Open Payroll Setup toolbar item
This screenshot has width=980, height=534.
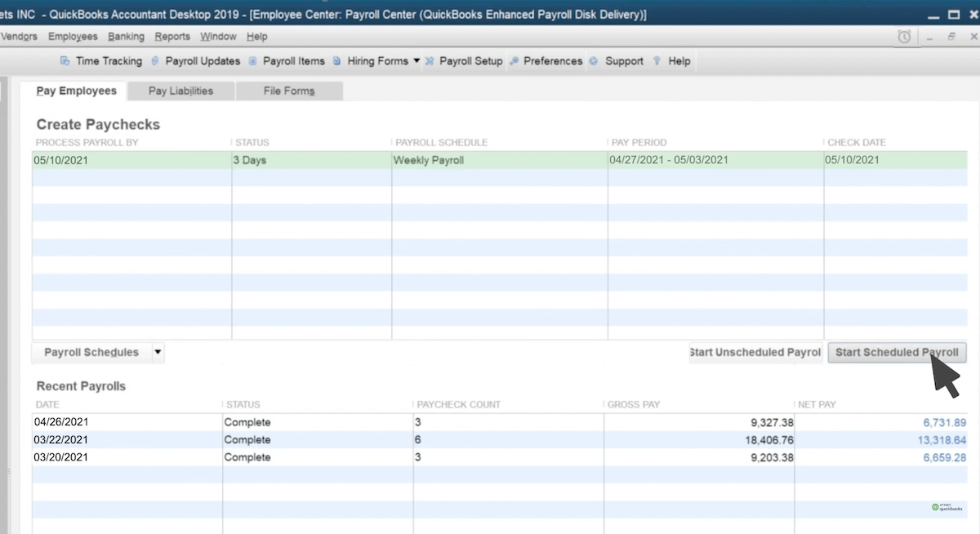pyautogui.click(x=471, y=61)
